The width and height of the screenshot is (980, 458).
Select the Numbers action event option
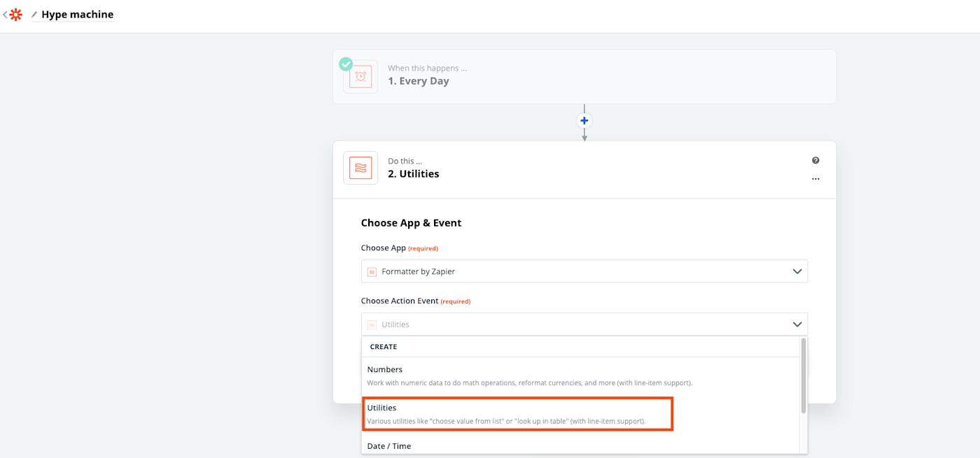(x=580, y=375)
